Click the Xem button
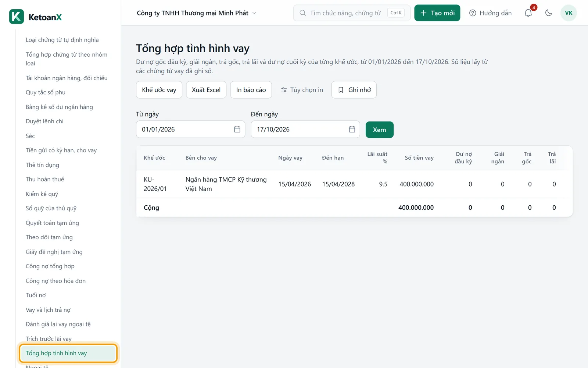The width and height of the screenshot is (588, 368). pyautogui.click(x=380, y=130)
